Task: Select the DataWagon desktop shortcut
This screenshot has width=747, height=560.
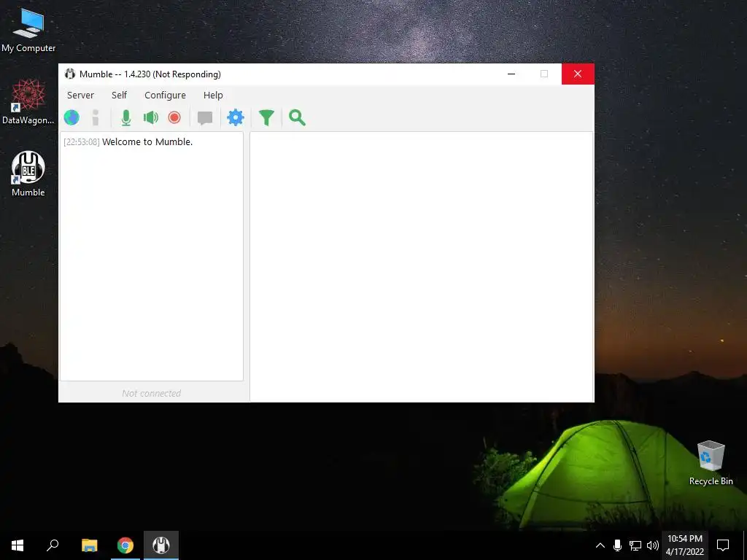Action: click(x=28, y=102)
